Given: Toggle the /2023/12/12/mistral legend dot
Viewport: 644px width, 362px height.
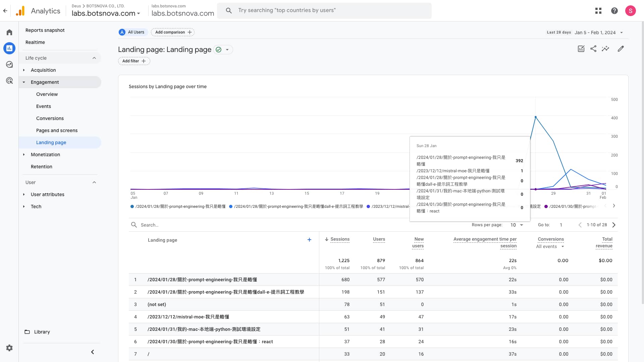Looking at the screenshot, I should click(368, 206).
